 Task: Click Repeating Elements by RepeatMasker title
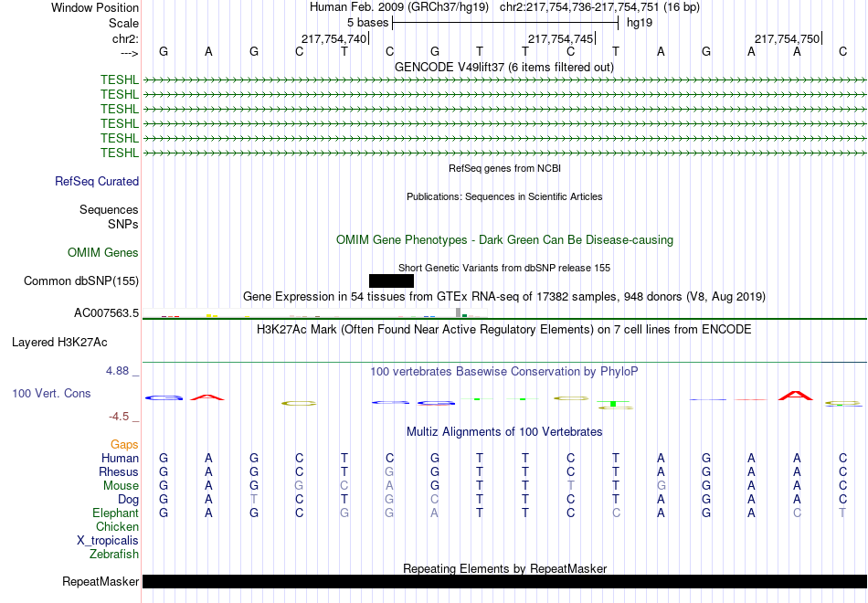tap(505, 568)
